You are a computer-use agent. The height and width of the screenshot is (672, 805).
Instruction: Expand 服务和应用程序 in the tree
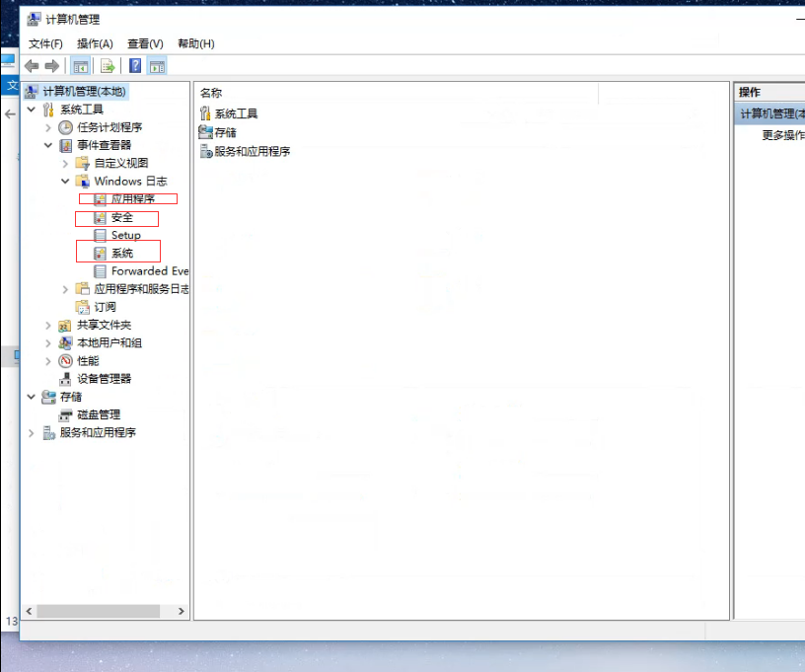click(x=32, y=433)
